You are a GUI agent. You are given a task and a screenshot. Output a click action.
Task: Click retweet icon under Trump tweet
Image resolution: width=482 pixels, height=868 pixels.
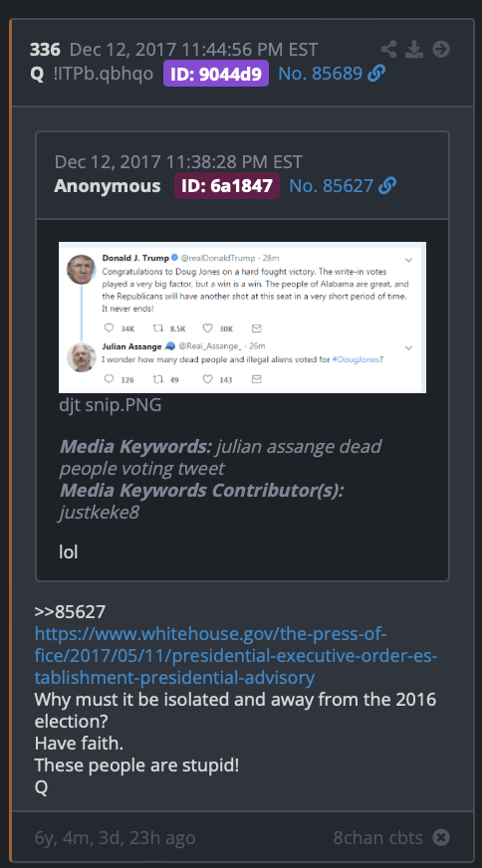pos(158,328)
